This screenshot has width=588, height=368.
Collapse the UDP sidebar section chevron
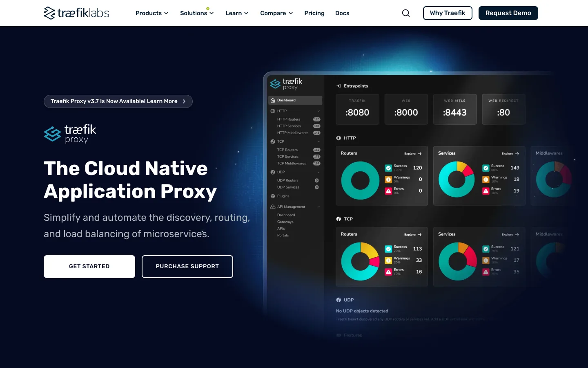[318, 173]
